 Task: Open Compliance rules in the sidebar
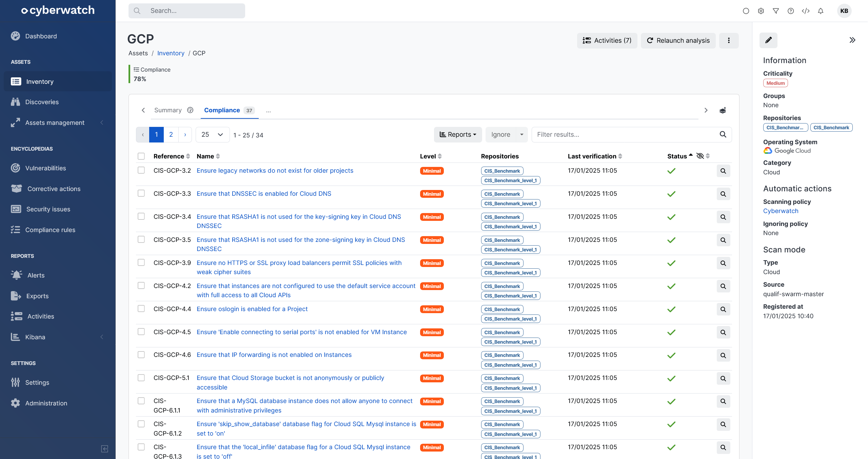[58, 230]
